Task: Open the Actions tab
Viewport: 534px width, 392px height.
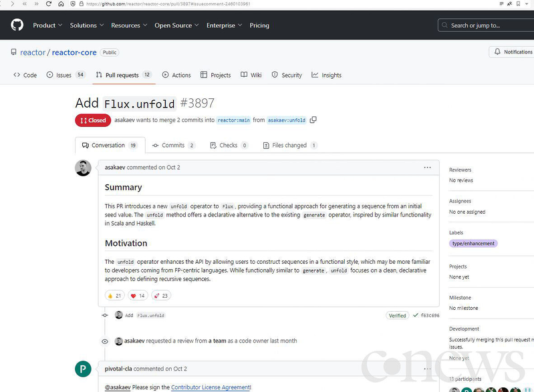Action: 176,75
